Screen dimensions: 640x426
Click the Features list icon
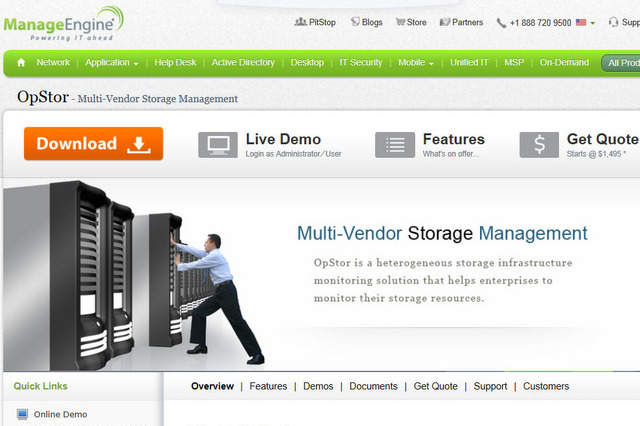(x=395, y=145)
